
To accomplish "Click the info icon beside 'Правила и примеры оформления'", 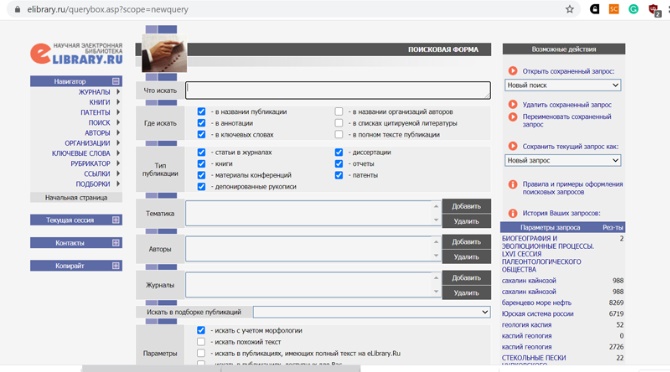I will [x=513, y=185].
